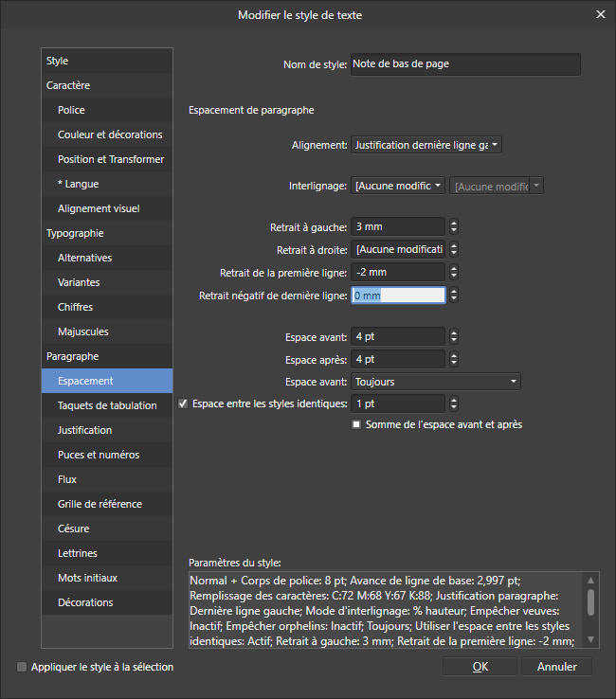Click the Espace avant 4 pt field
The image size is (616, 699).
[x=398, y=336]
